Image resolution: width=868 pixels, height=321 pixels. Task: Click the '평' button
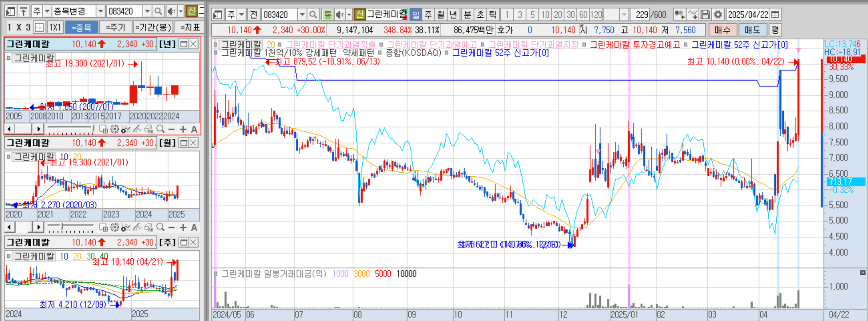click(775, 30)
